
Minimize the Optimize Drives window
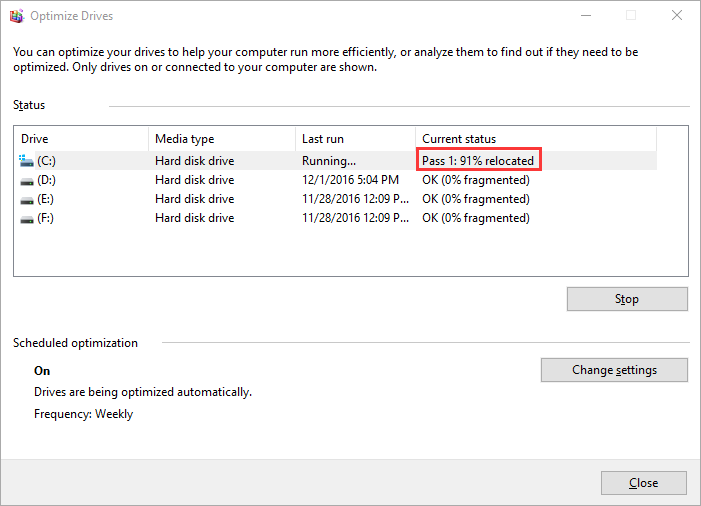point(586,16)
